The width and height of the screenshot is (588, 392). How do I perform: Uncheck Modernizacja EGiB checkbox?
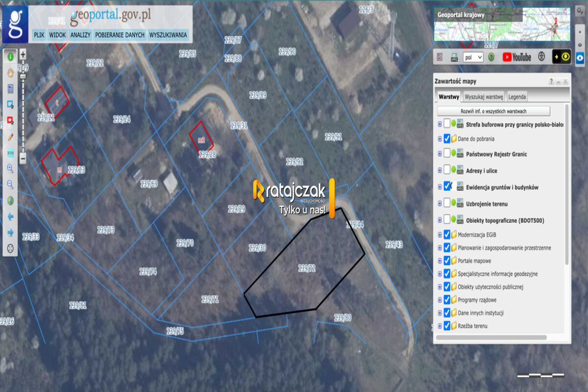pos(447,234)
